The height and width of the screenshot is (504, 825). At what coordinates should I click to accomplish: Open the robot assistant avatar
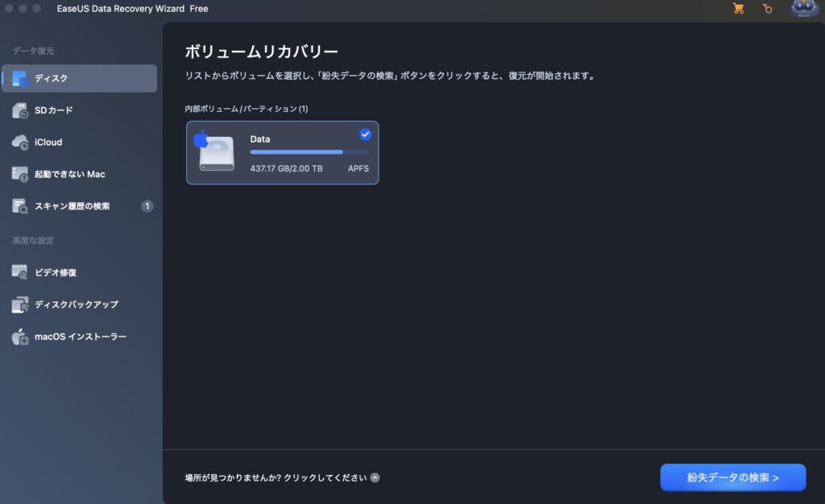(803, 9)
